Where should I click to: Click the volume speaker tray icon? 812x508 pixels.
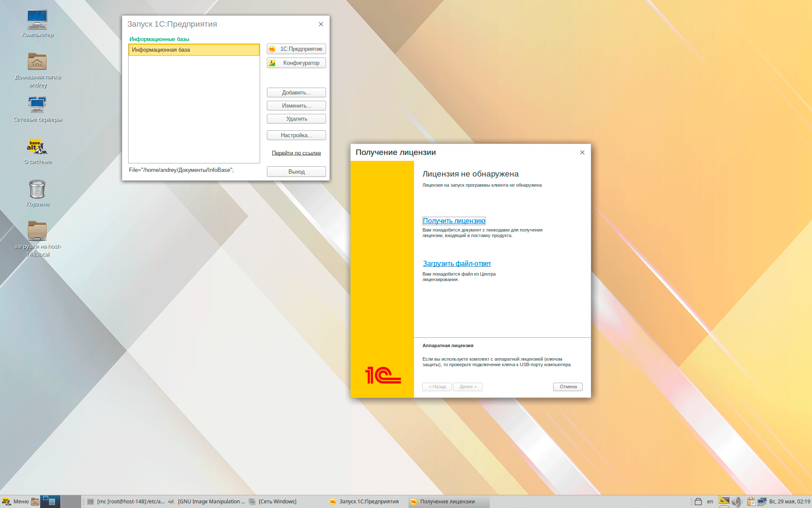737,502
